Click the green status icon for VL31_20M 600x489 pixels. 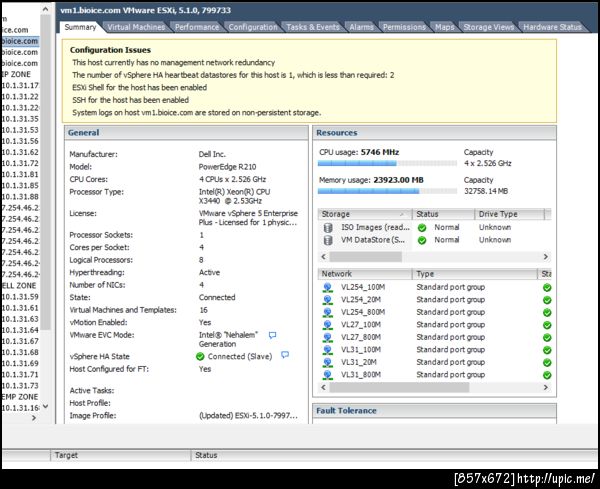click(547, 363)
